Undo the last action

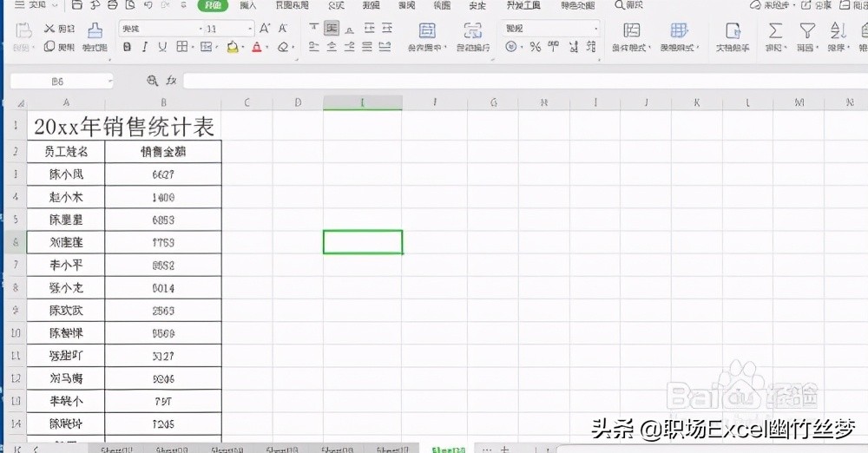pyautogui.click(x=148, y=5)
